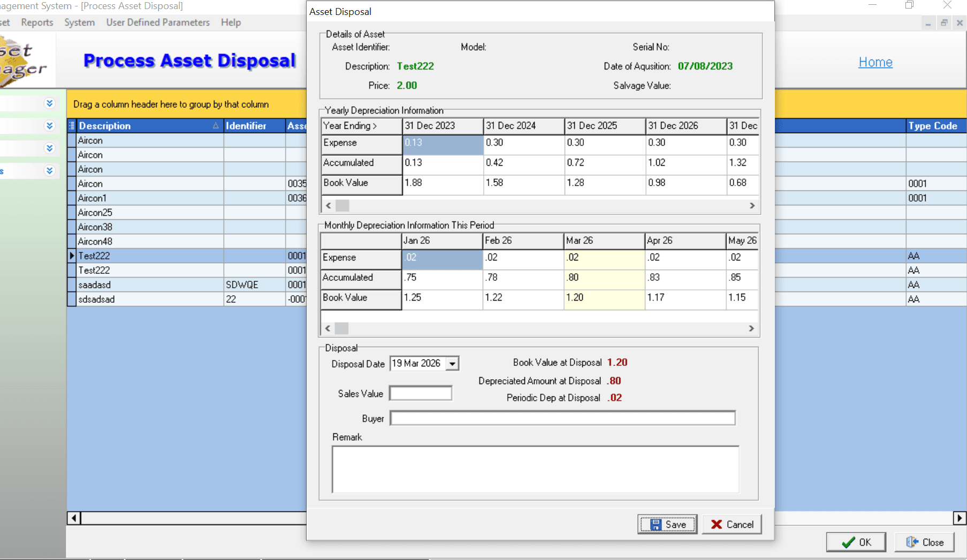Open the Help menu
967x560 pixels.
click(x=231, y=22)
